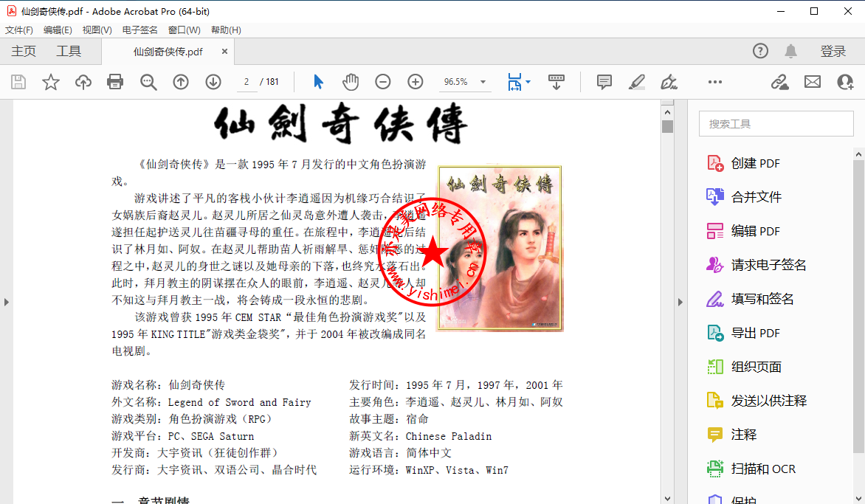
Task: Open the 文件(F) menu
Action: pyautogui.click(x=18, y=30)
